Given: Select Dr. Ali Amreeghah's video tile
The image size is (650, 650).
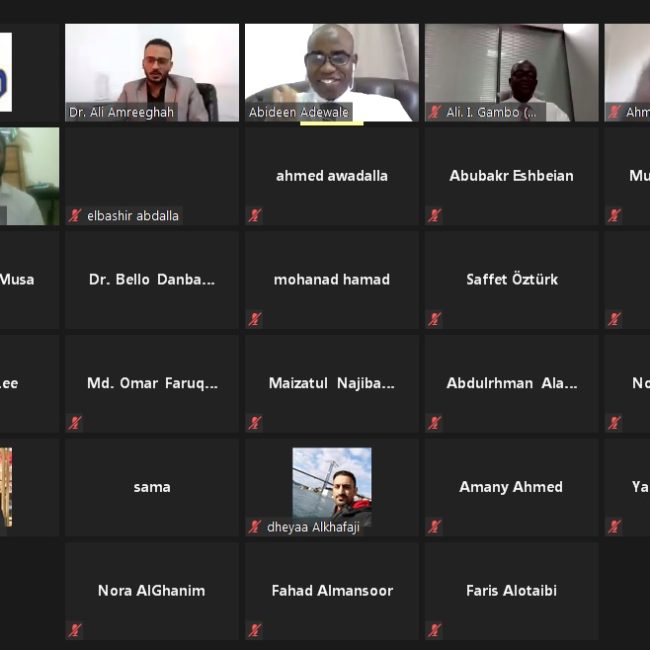Looking at the screenshot, I should click(152, 73).
